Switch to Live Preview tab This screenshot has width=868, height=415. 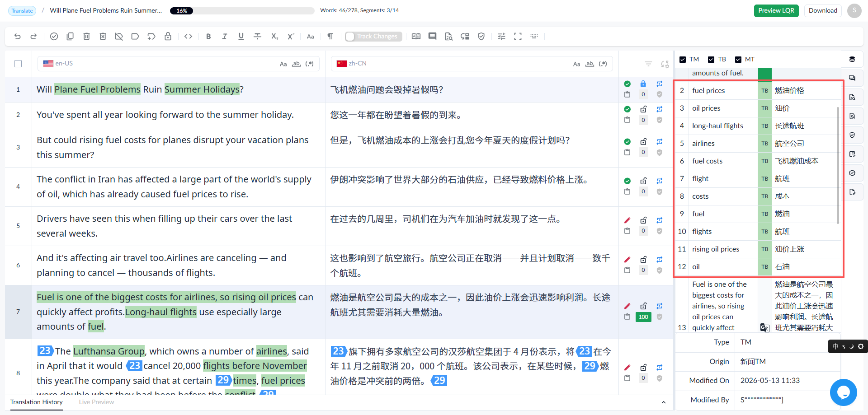96,402
